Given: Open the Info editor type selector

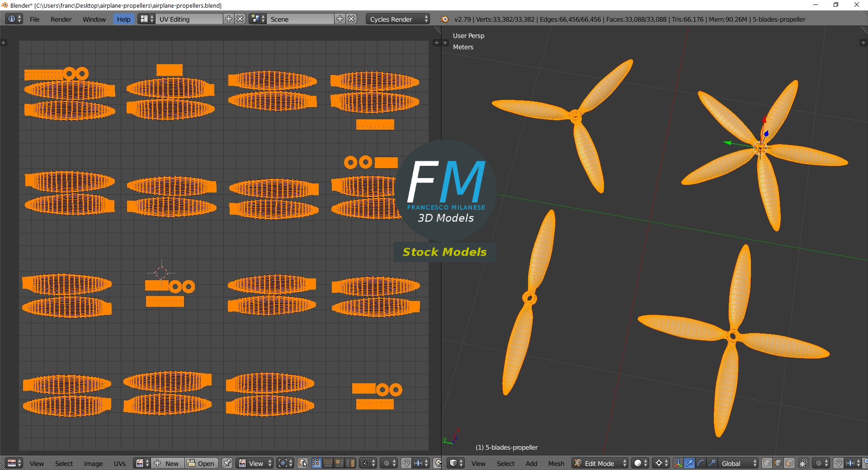Looking at the screenshot, I should click(14, 19).
